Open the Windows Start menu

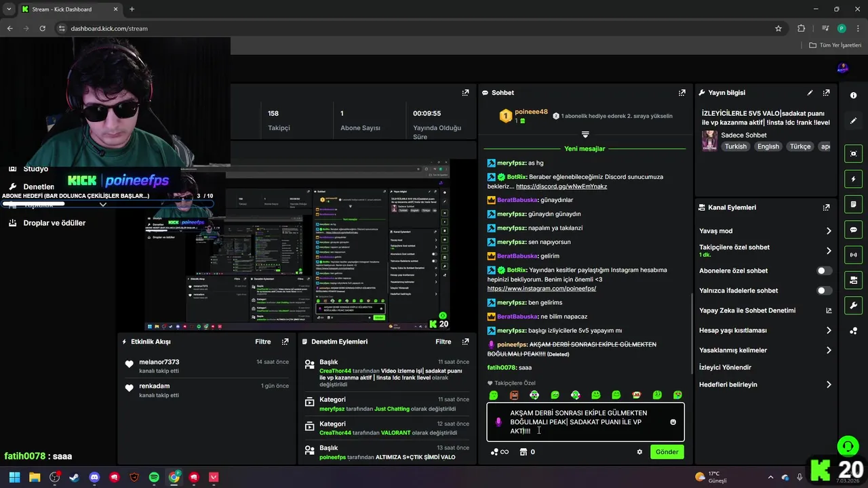(14, 477)
